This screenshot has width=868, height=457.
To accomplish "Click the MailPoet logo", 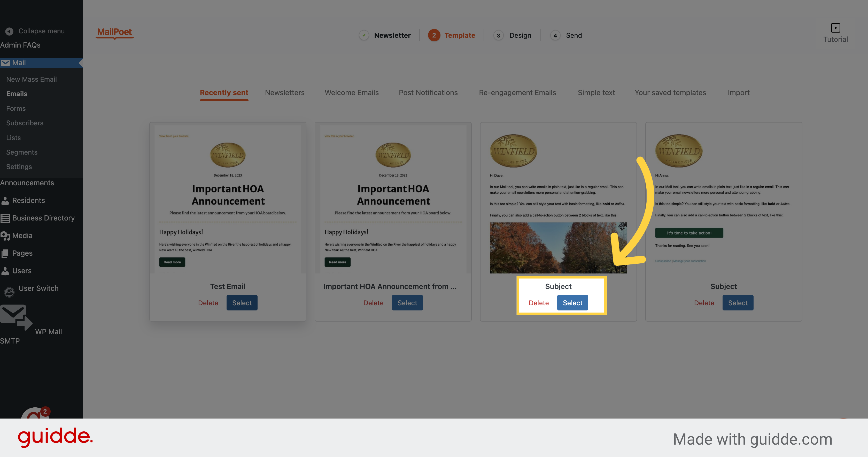I will click(114, 32).
